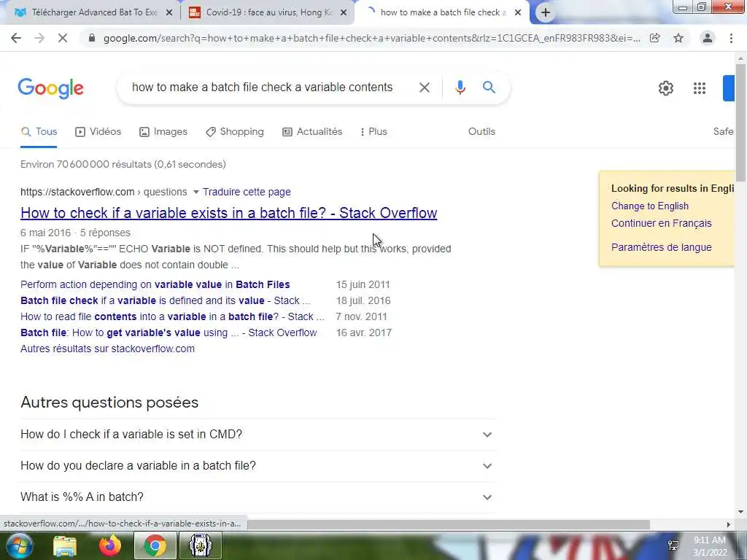Open the batch tool taskbar app
This screenshot has width=747, height=560.
click(201, 546)
